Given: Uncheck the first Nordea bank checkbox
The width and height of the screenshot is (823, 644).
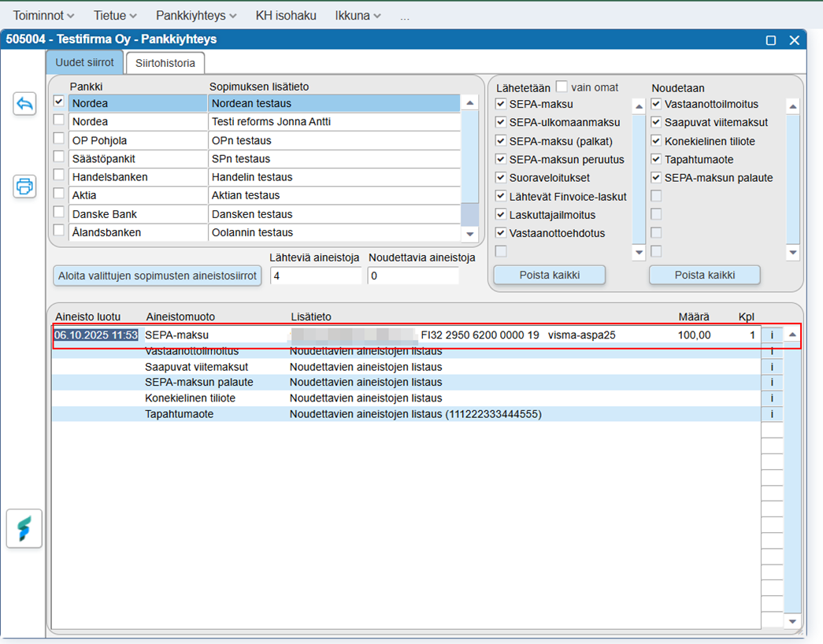Looking at the screenshot, I should [x=58, y=102].
